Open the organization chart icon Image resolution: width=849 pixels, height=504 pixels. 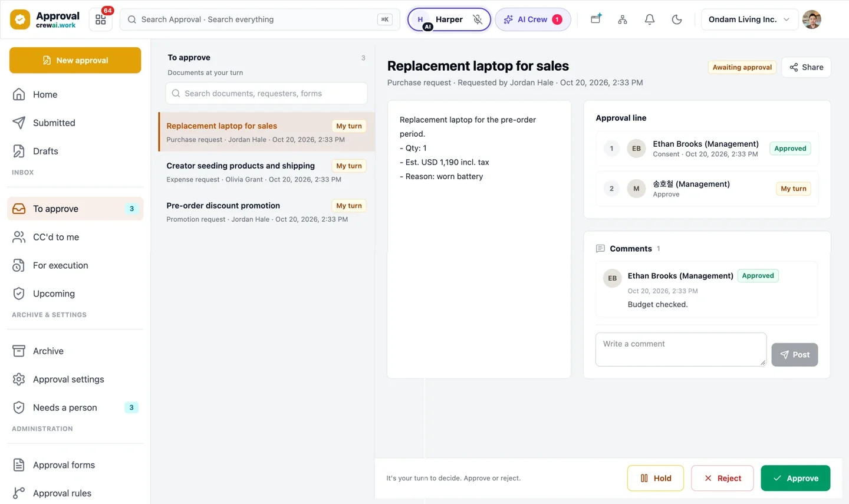click(x=623, y=19)
